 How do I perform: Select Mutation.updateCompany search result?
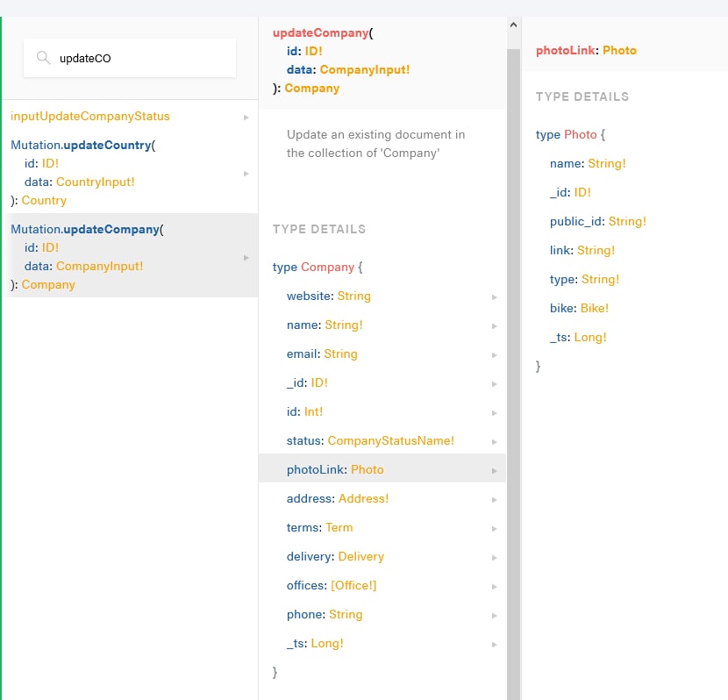tap(130, 257)
